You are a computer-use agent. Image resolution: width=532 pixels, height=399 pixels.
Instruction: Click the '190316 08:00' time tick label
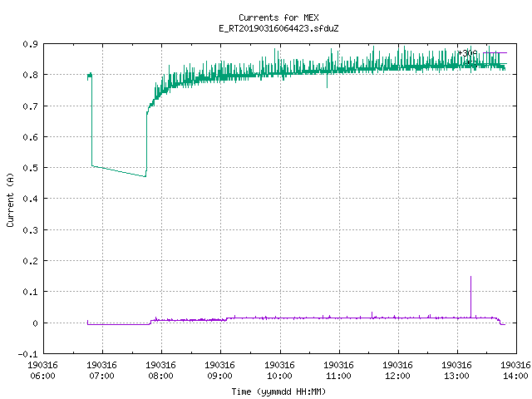pos(160,371)
